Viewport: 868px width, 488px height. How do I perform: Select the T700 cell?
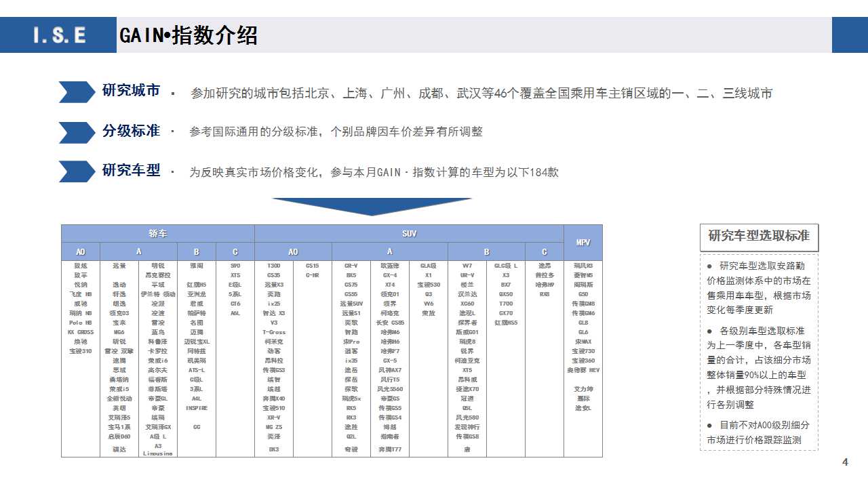pyautogui.click(x=506, y=304)
